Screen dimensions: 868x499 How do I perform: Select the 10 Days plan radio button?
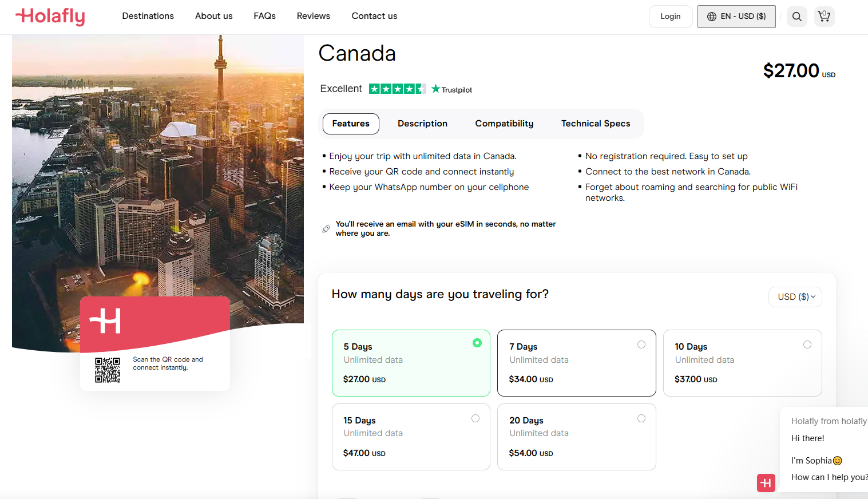807,344
